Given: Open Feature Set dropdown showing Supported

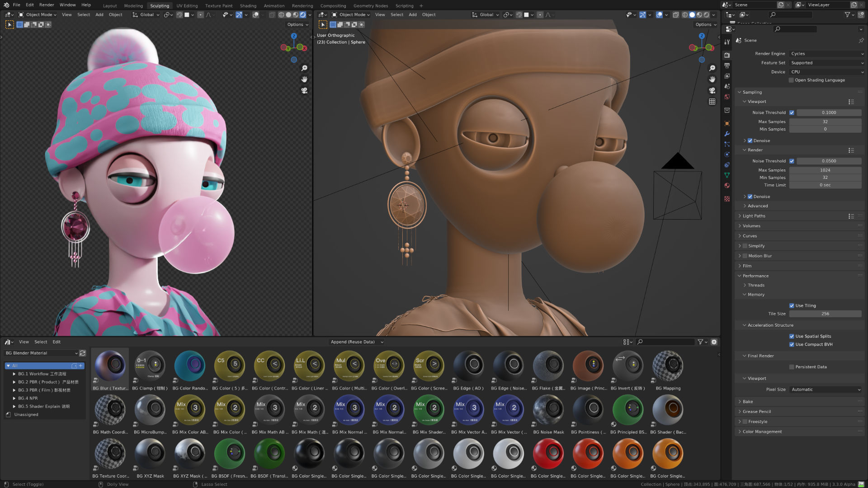Looking at the screenshot, I should 827,63.
